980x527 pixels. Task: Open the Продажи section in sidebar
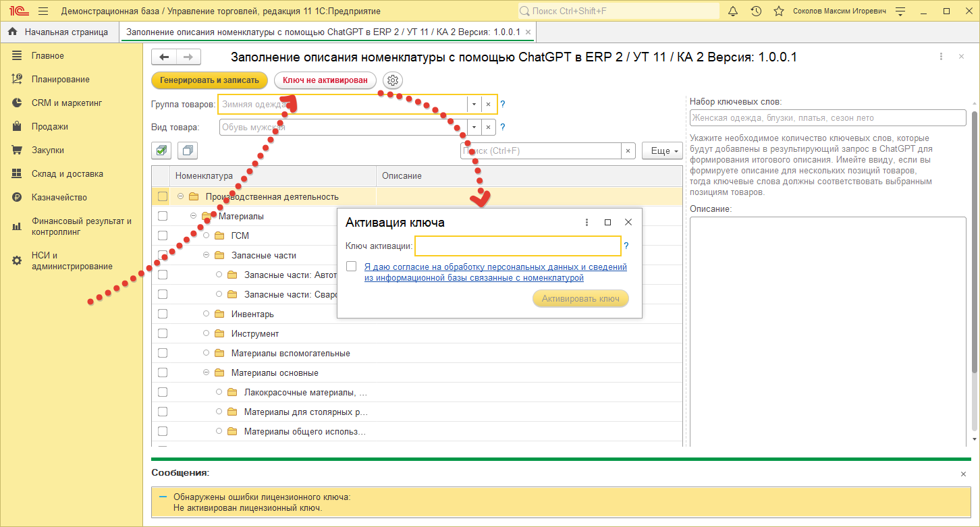(49, 126)
